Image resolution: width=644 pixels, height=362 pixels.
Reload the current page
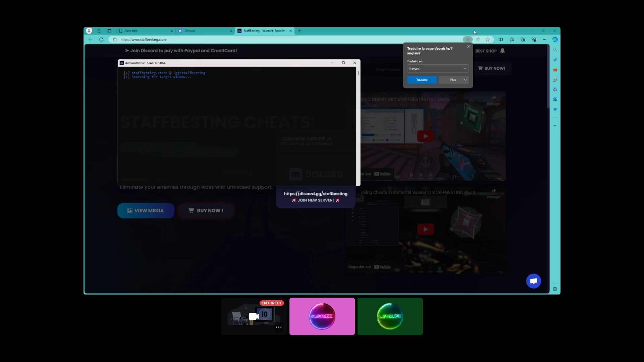click(x=101, y=40)
